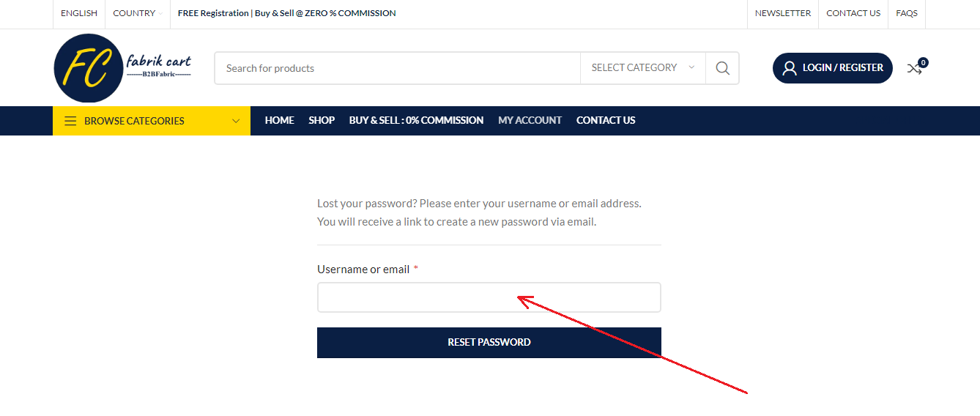Viewport: 980px width, 416px height.
Task: Expand the Browse Categories chevron
Action: pos(236,122)
